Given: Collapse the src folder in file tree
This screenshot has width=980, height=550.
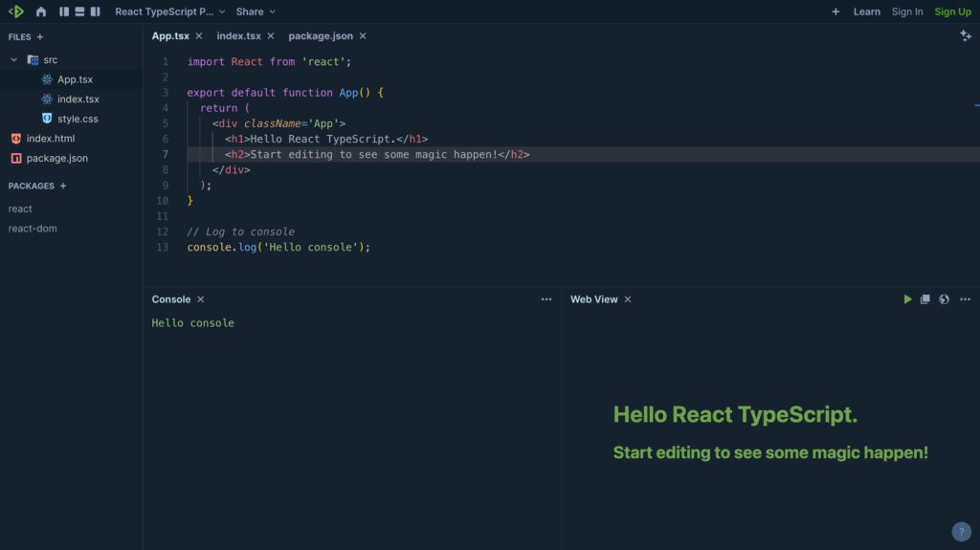Looking at the screenshot, I should tap(14, 59).
